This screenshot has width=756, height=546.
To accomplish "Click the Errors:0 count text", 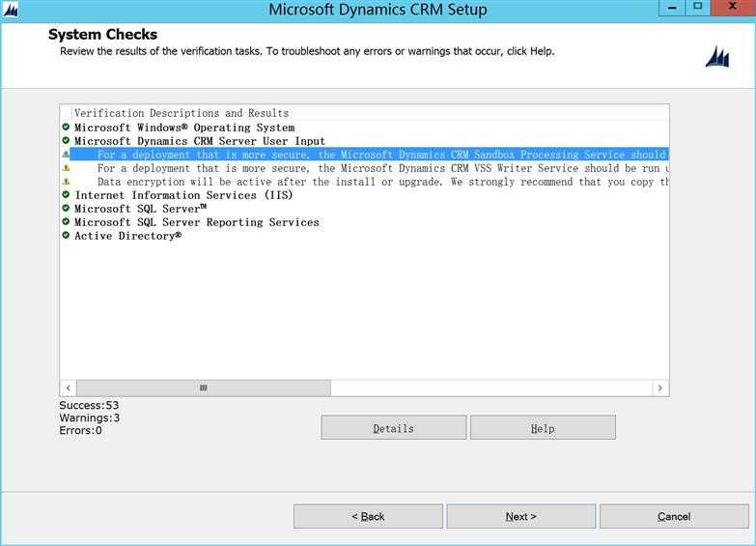I will [80, 430].
